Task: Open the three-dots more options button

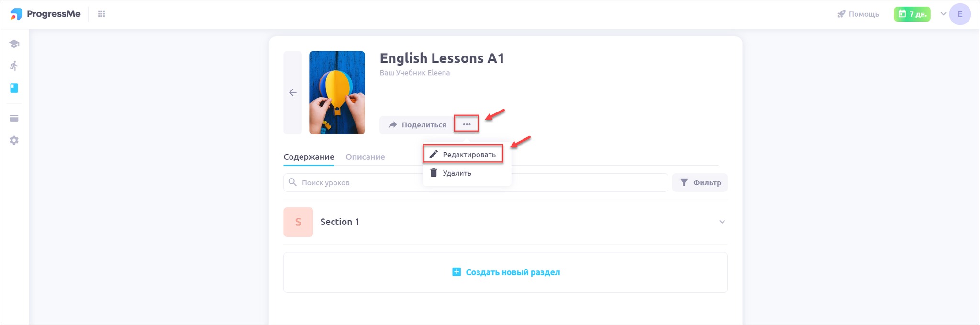Action: [467, 124]
